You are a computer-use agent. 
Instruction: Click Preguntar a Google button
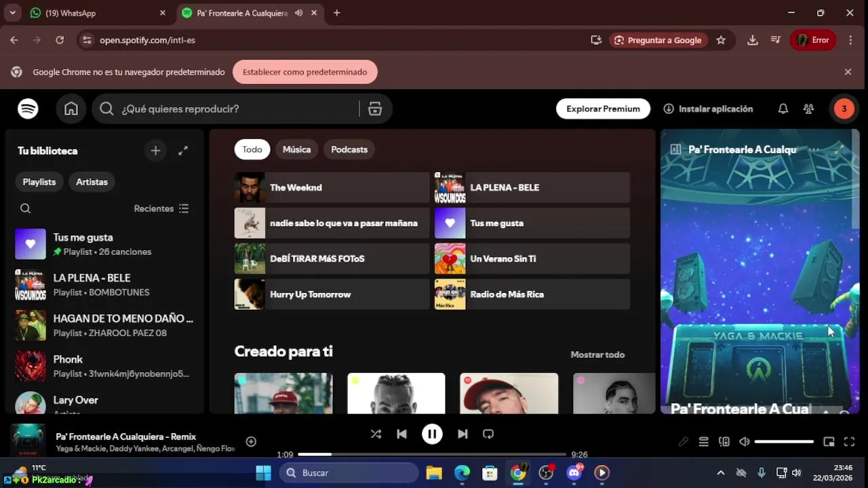click(658, 40)
